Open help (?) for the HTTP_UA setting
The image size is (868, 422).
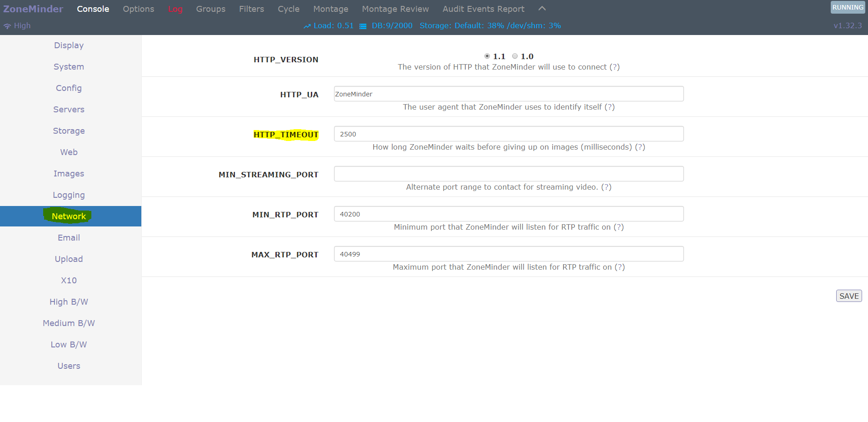point(609,107)
